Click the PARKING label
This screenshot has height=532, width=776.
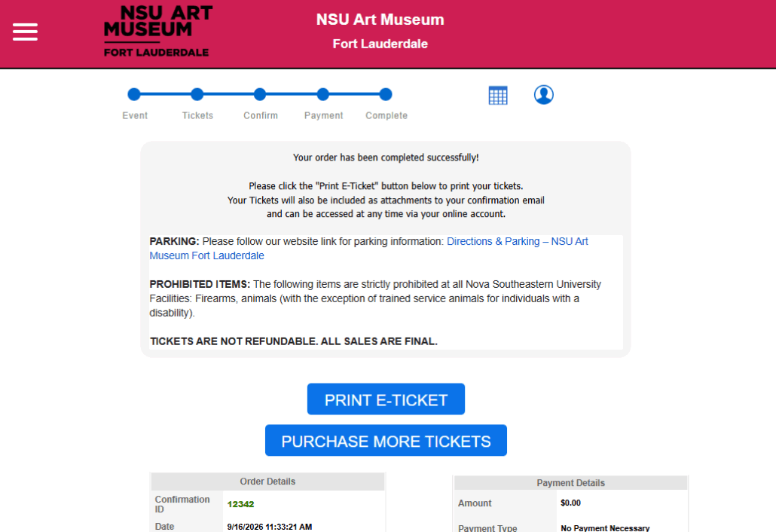tap(174, 241)
